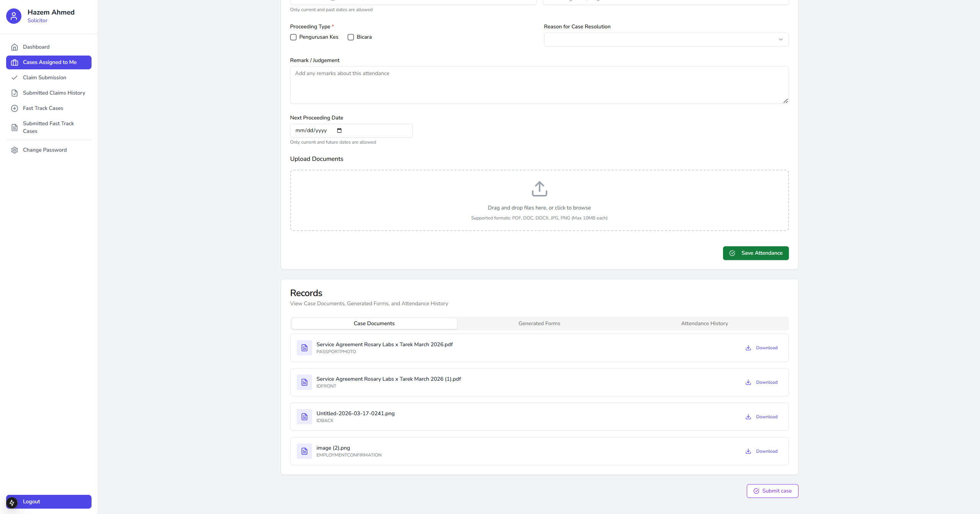Click the Change Password gear icon
This screenshot has width=980, height=514.
point(15,150)
